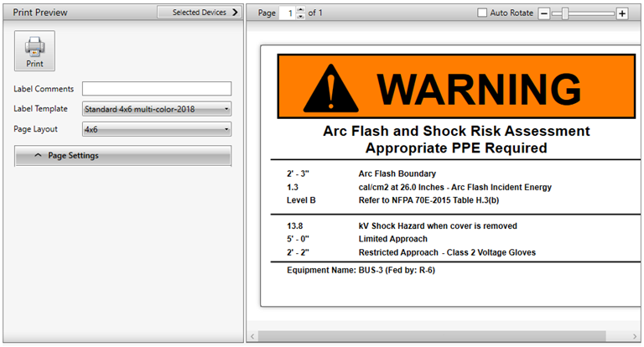Screen dimensions: 644x347
Task: Click the horizontal scrollbar thumb in the preview
Action: pos(428,336)
